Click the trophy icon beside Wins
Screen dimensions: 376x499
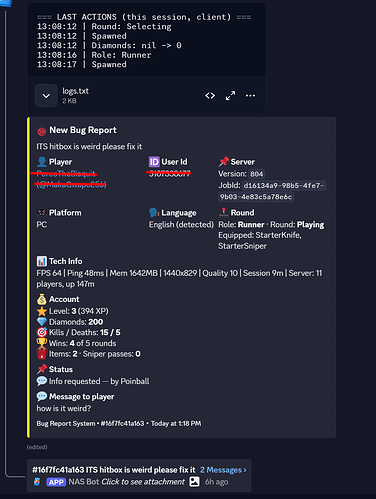[x=42, y=343]
